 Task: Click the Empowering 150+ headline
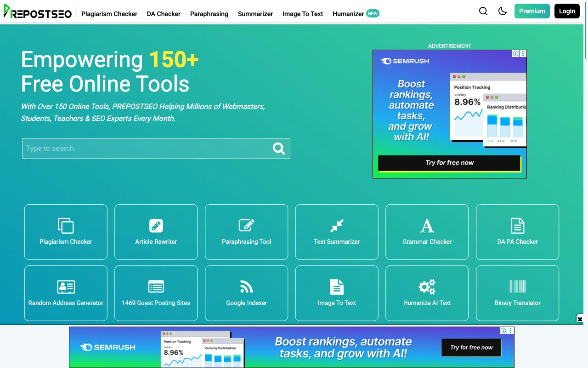(110, 59)
